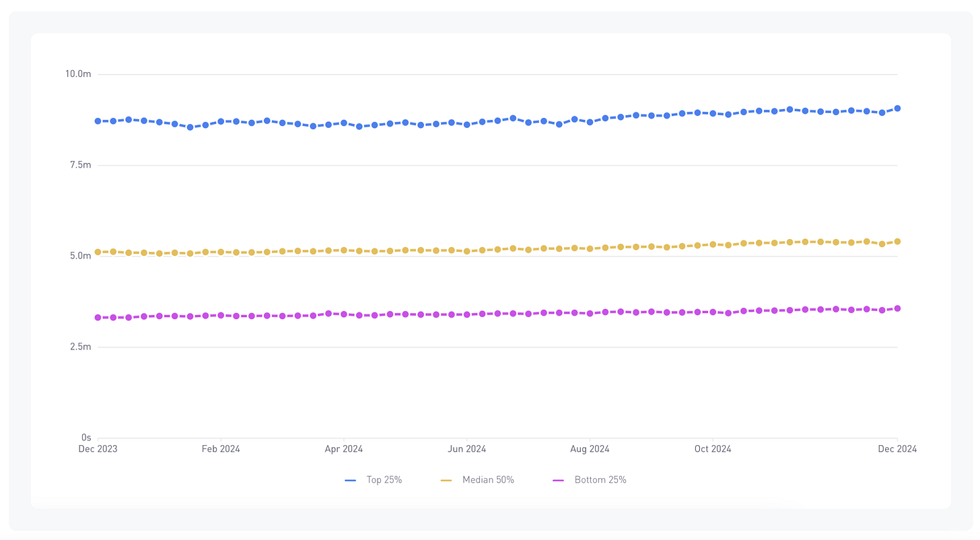Select the first Bottom 25% point at Dec 2023
Image resolution: width=980 pixels, height=540 pixels.
coord(98,317)
